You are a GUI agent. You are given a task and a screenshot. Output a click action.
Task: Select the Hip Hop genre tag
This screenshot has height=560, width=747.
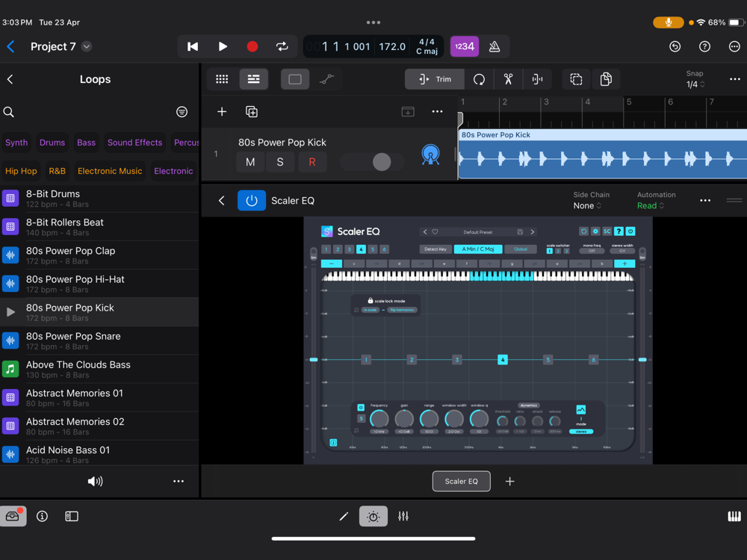tap(21, 171)
